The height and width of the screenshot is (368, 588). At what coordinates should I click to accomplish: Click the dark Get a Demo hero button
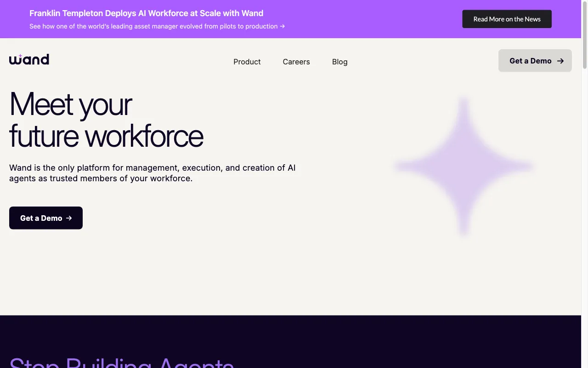click(46, 218)
